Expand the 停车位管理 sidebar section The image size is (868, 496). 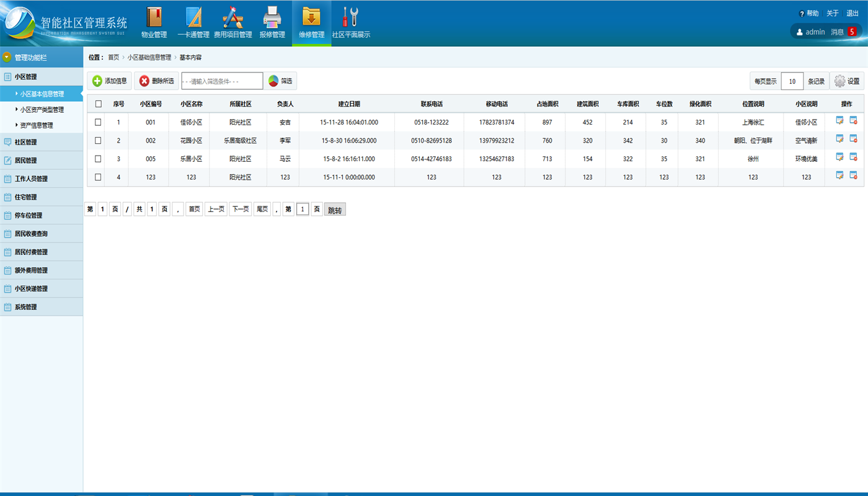42,215
